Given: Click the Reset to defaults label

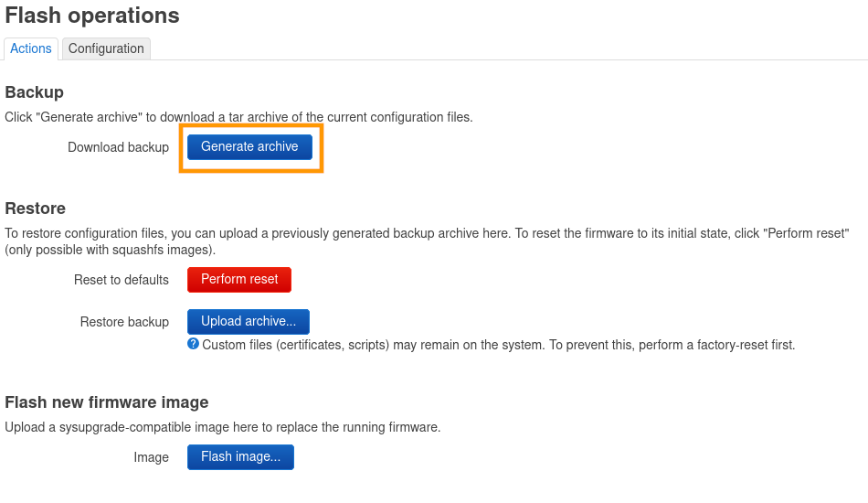Looking at the screenshot, I should (x=122, y=280).
